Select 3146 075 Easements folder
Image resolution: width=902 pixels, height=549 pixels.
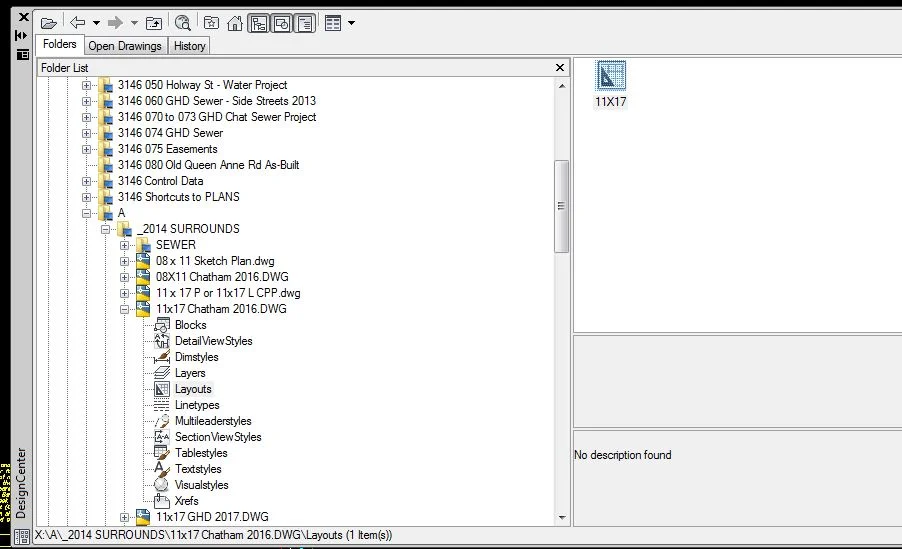167,149
